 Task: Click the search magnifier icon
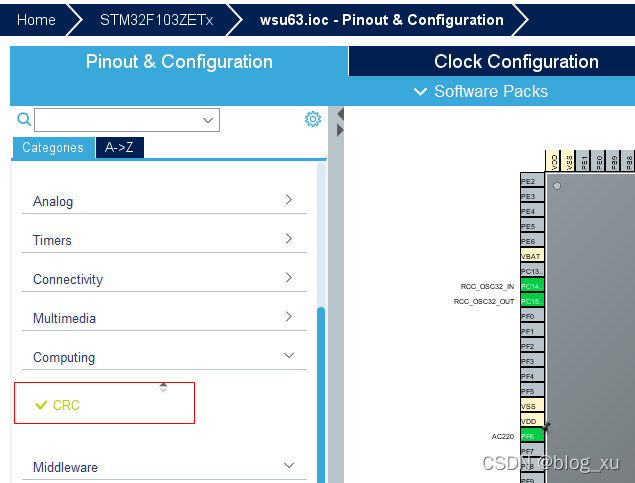24,119
